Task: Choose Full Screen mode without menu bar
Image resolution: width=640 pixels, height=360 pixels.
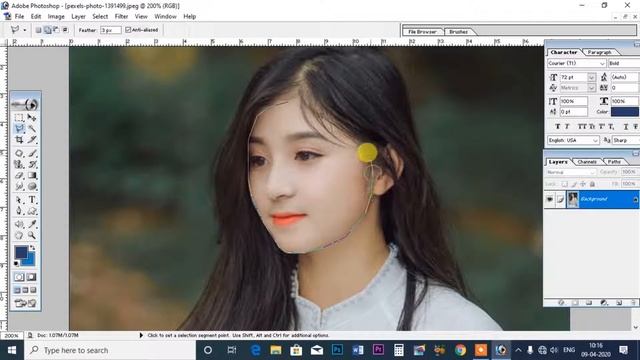Action: point(33,290)
